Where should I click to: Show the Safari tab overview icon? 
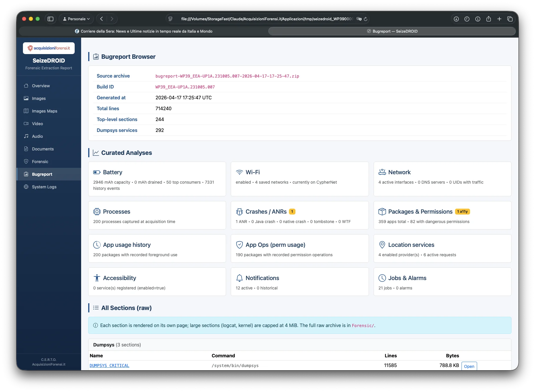click(x=510, y=19)
